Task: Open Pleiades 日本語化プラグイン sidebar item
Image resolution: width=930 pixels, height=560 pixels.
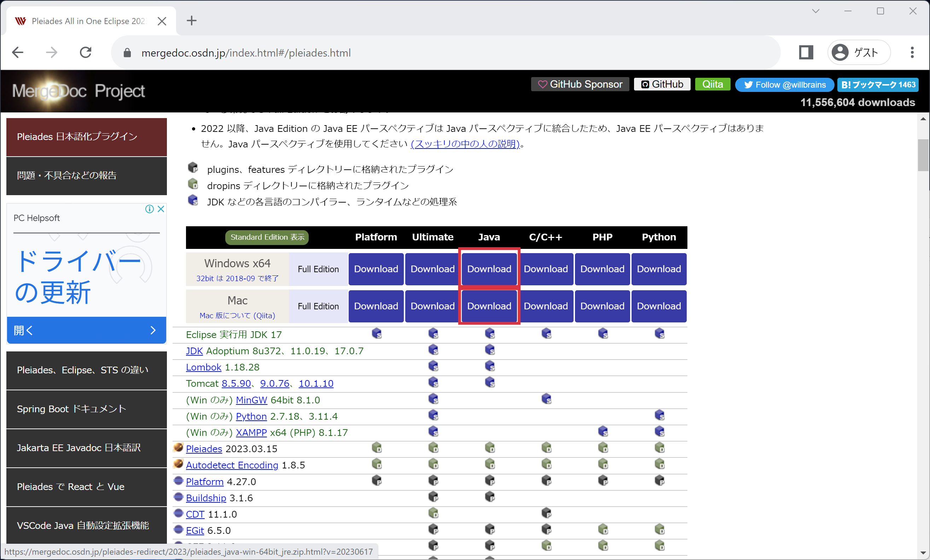Action: pyautogui.click(x=86, y=137)
